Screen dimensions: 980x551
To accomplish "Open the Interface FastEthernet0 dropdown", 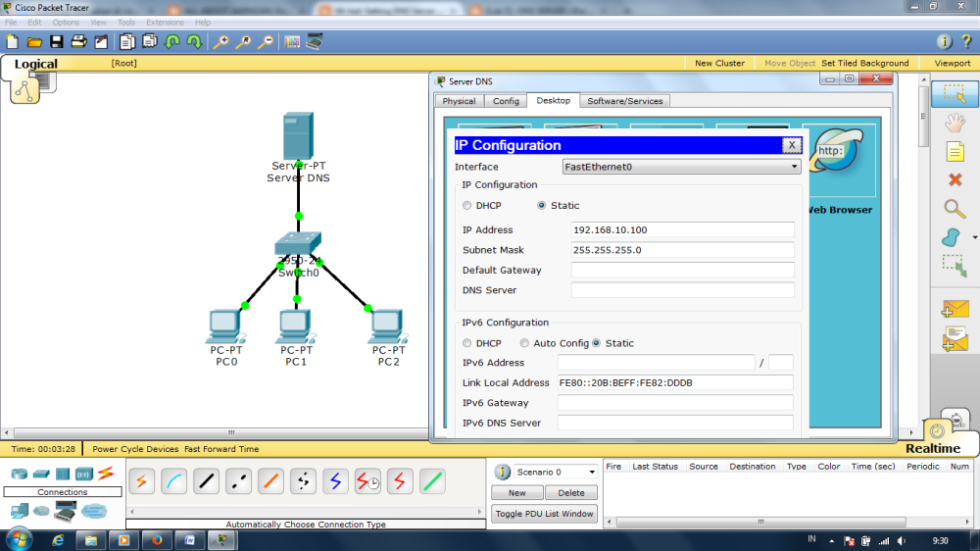I will coord(681,167).
